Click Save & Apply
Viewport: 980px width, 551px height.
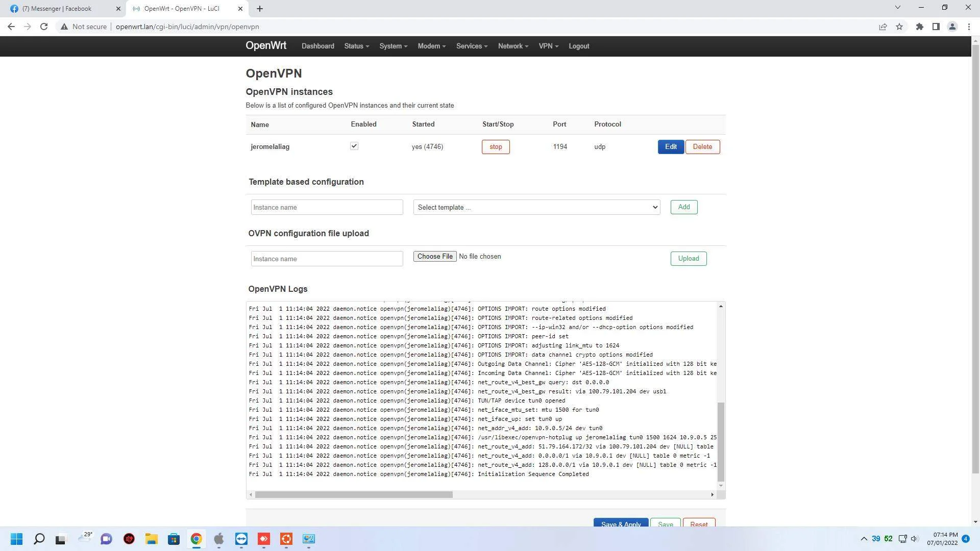[621, 523]
